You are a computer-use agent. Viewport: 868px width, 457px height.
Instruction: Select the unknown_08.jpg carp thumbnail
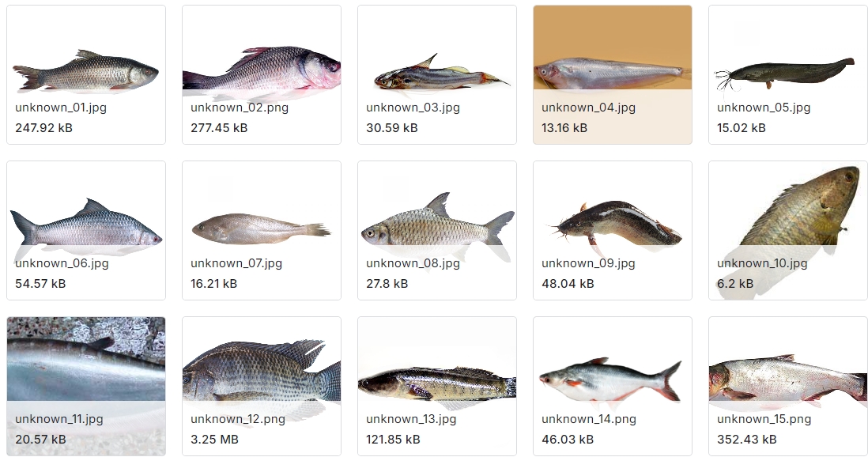tap(437, 230)
